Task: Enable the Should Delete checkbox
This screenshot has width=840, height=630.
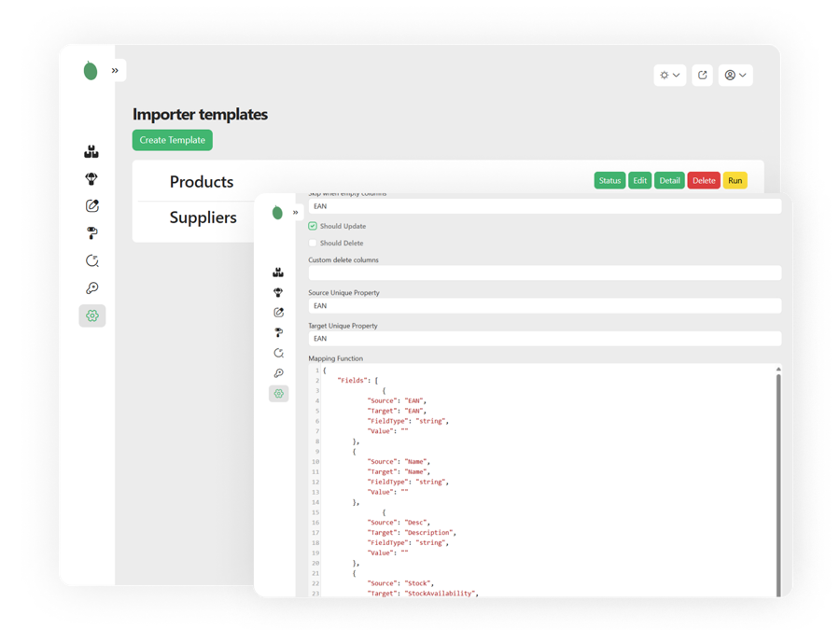Action: 313,243
